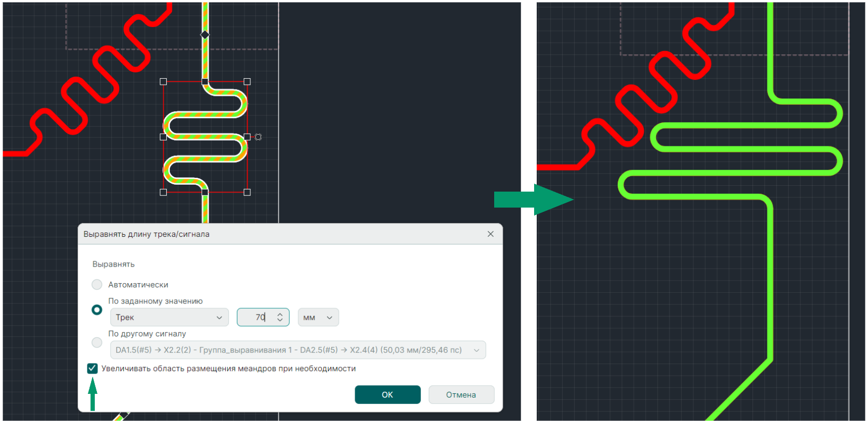Screen dimensions: 868x421
Task: Toggle the meander area increase checkbox
Action: [92, 368]
